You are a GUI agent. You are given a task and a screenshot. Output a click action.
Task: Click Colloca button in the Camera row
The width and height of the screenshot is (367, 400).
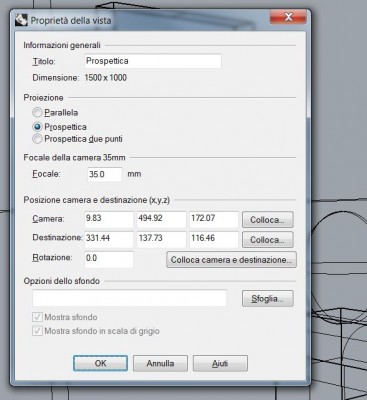click(x=268, y=220)
